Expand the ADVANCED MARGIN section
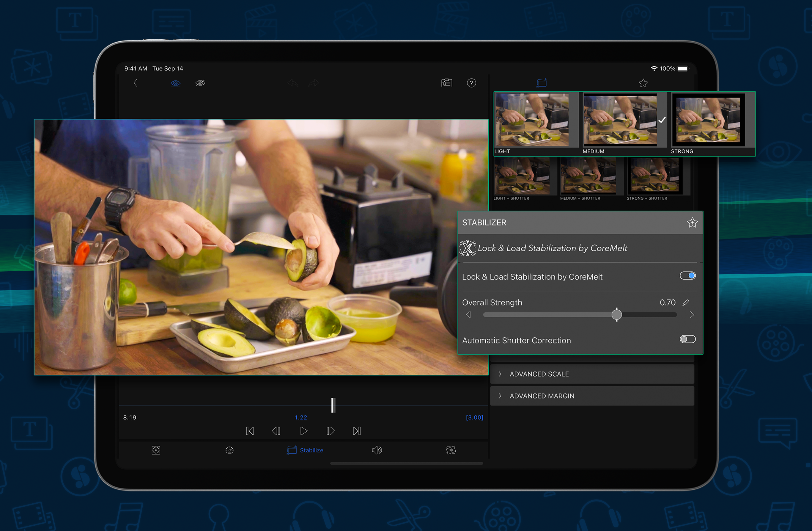Screen dimensions: 812x531 point(592,396)
